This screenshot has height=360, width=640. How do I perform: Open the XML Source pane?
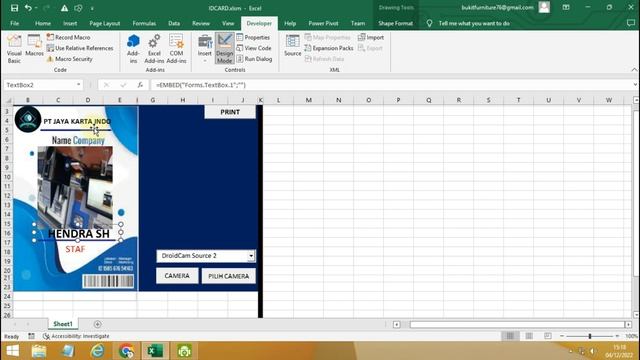click(293, 46)
